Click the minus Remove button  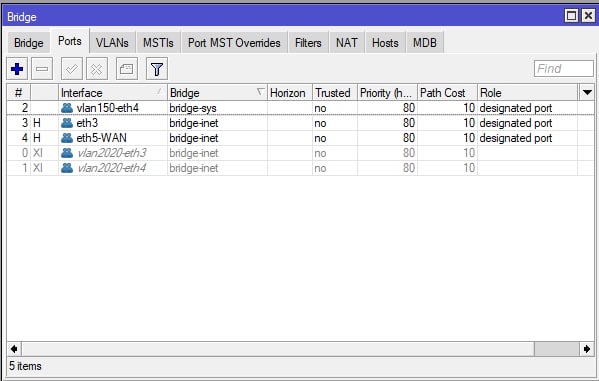click(x=42, y=69)
